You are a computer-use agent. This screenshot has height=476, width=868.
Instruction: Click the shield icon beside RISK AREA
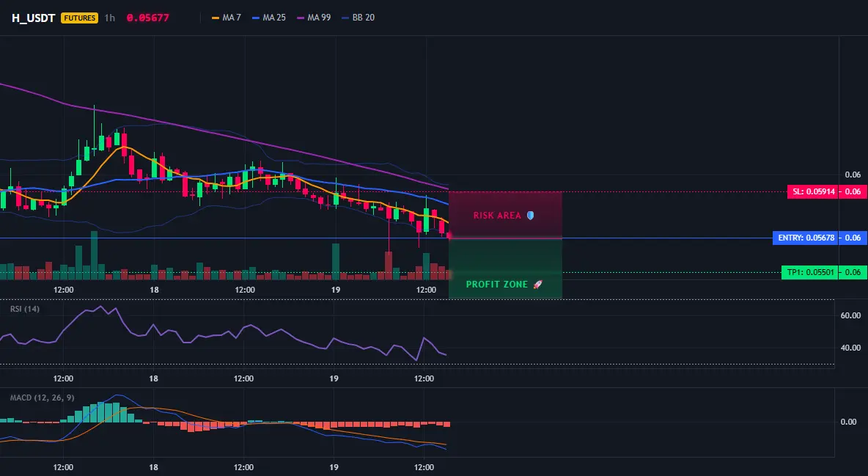coord(530,215)
